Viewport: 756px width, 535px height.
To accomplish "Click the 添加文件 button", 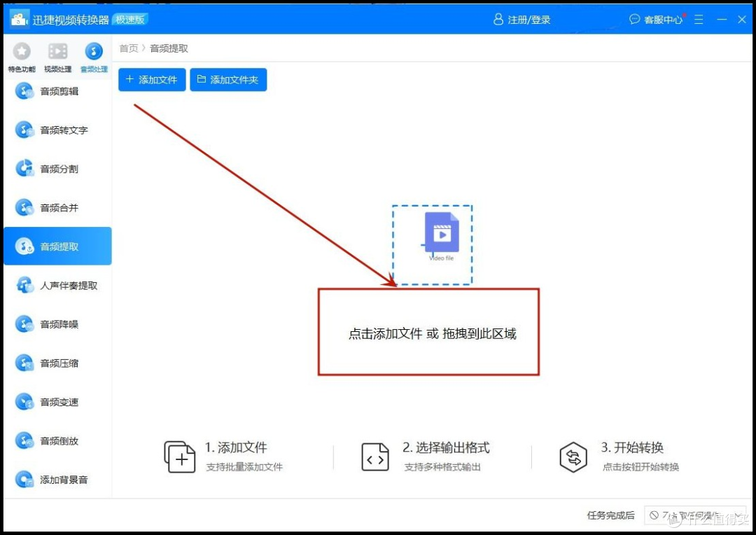I will (x=152, y=80).
